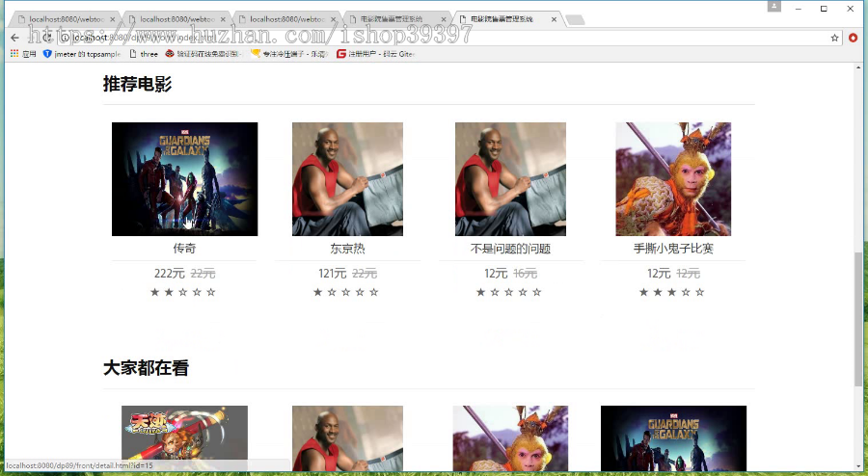This screenshot has height=476, width=868.
Task: Click the 东京热 movie title
Action: [347, 249]
